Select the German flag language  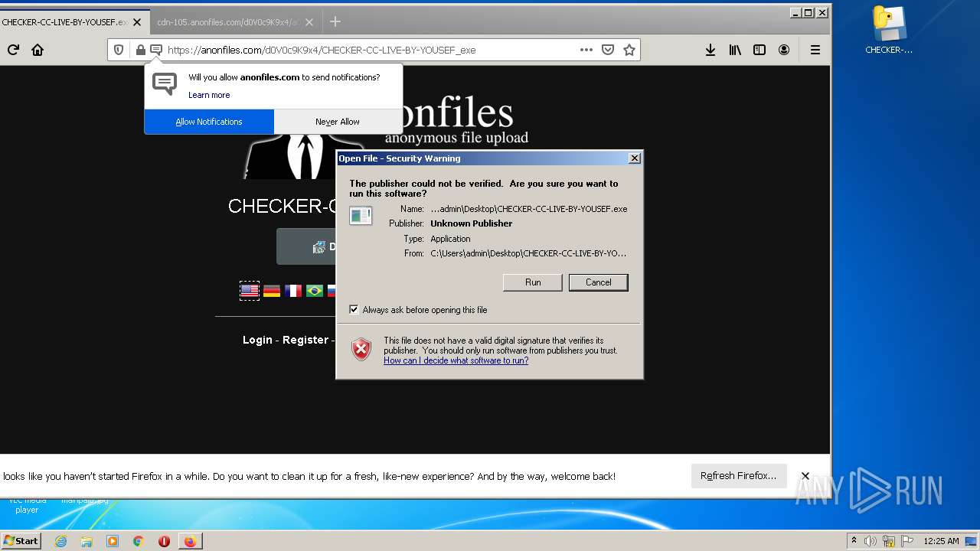272,291
